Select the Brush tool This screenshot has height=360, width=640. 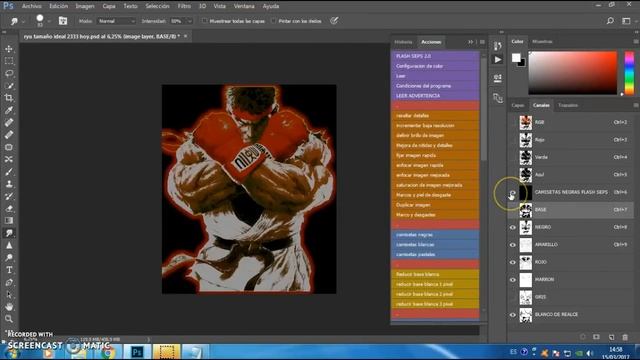point(9,172)
